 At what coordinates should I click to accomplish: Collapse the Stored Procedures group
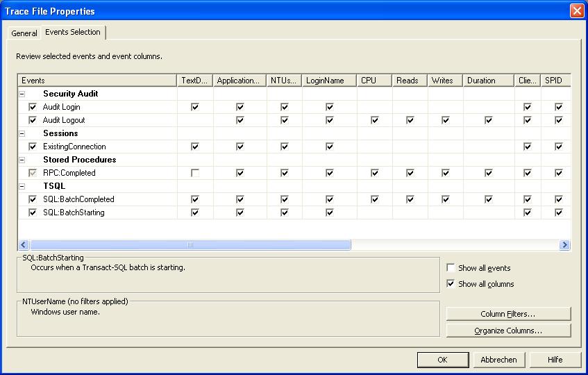(x=22, y=160)
